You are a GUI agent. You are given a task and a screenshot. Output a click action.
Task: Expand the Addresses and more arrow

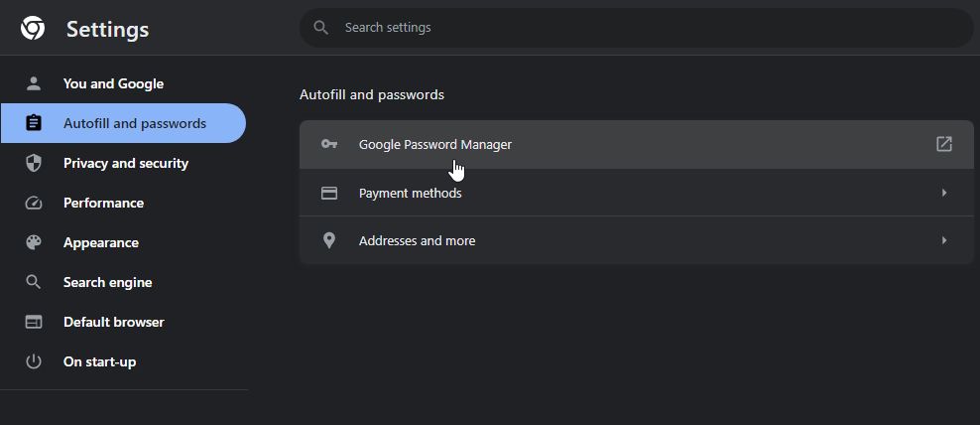click(x=943, y=240)
